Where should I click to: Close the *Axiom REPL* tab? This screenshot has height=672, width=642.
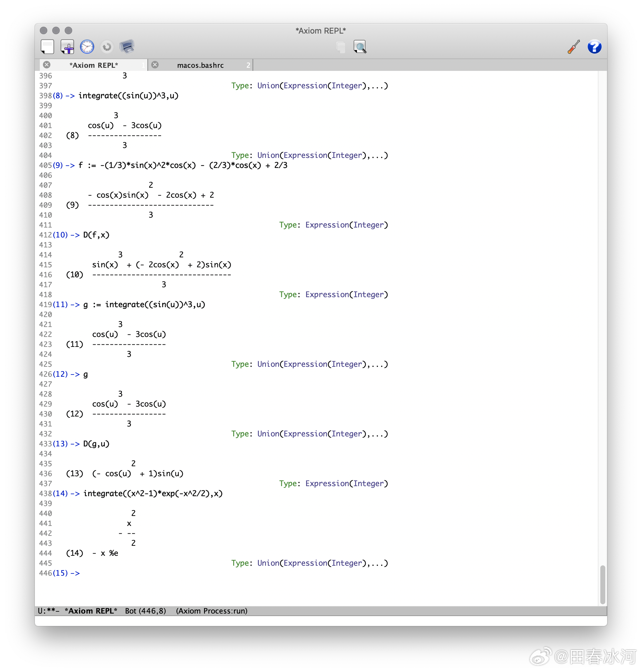(x=47, y=65)
